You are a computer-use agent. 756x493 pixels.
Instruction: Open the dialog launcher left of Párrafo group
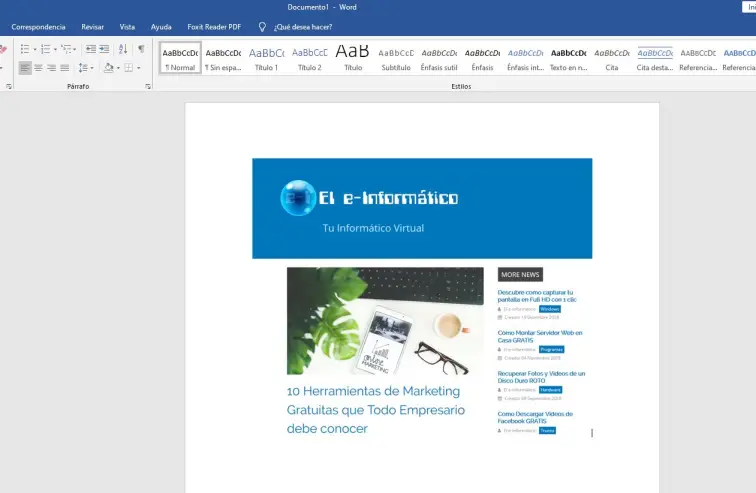9,87
